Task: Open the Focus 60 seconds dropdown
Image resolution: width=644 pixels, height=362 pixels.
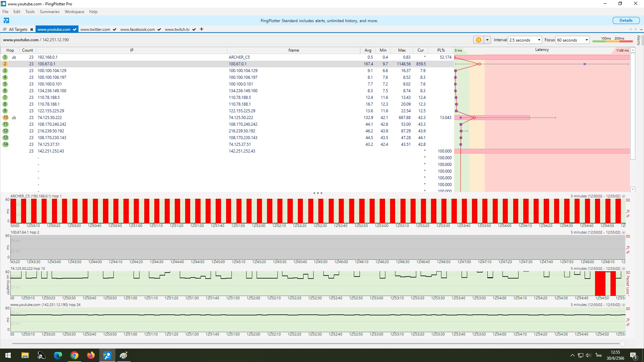Action: (572, 40)
